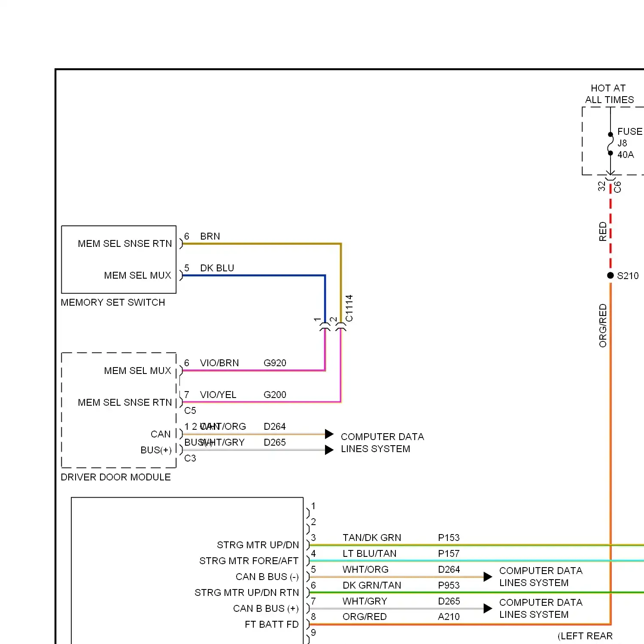The width and height of the screenshot is (644, 644).
Task: Click MEM SEL SNSE RTN in memory set switch
Action: click(125, 243)
